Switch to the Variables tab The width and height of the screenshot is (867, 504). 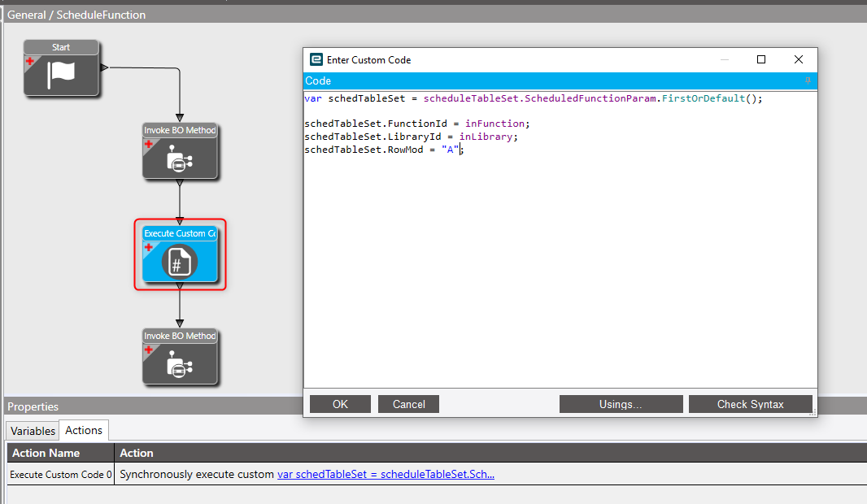[x=33, y=431]
